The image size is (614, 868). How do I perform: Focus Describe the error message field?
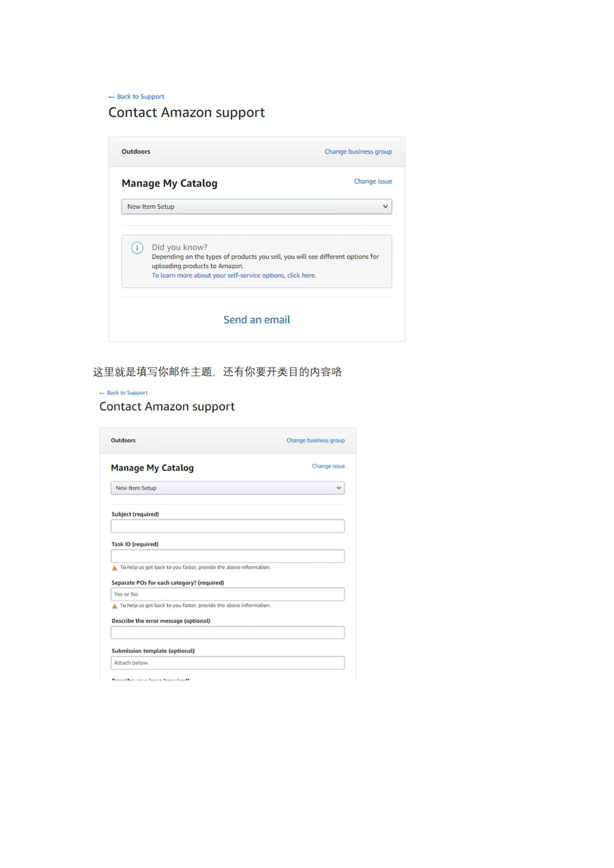point(227,633)
